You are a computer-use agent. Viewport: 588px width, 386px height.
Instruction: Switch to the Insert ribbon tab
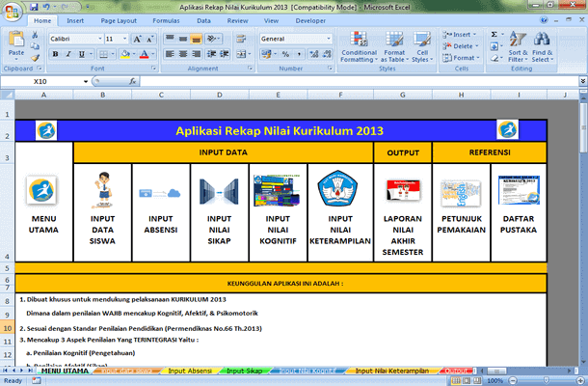coord(75,20)
